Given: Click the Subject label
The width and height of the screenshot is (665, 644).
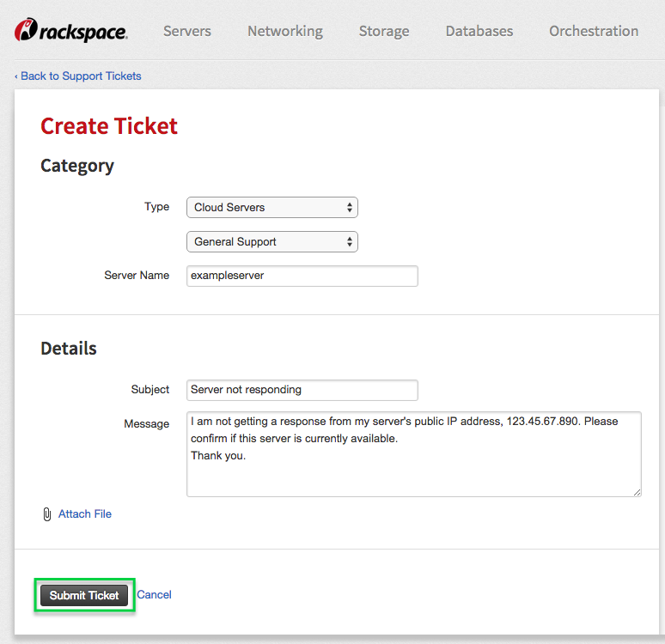Looking at the screenshot, I should (149, 389).
